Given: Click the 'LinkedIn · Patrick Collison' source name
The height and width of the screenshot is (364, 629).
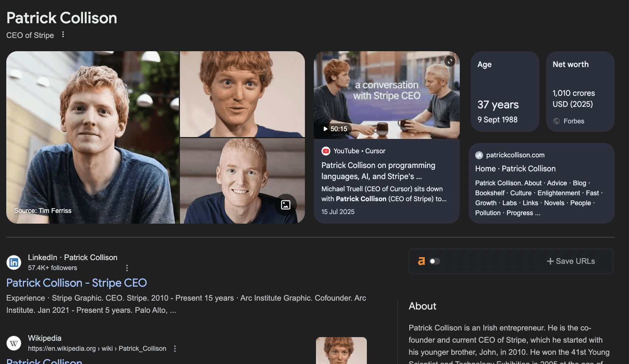Looking at the screenshot, I should coord(73,258).
